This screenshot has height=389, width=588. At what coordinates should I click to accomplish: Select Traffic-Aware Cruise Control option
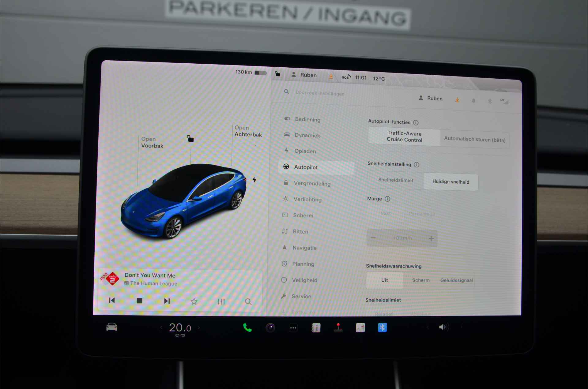coord(404,136)
